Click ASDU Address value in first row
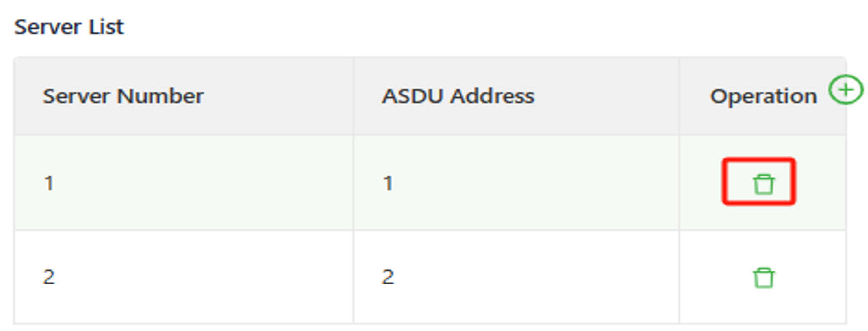 pos(388,184)
